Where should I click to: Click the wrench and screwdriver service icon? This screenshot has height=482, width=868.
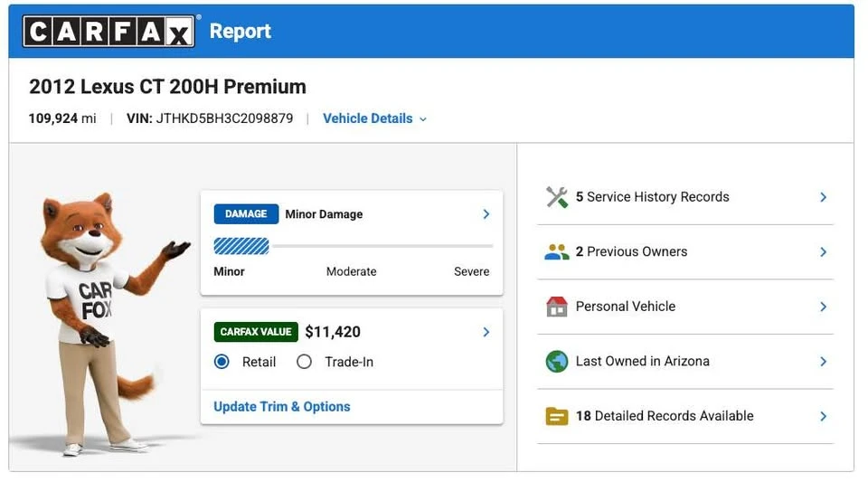(557, 197)
